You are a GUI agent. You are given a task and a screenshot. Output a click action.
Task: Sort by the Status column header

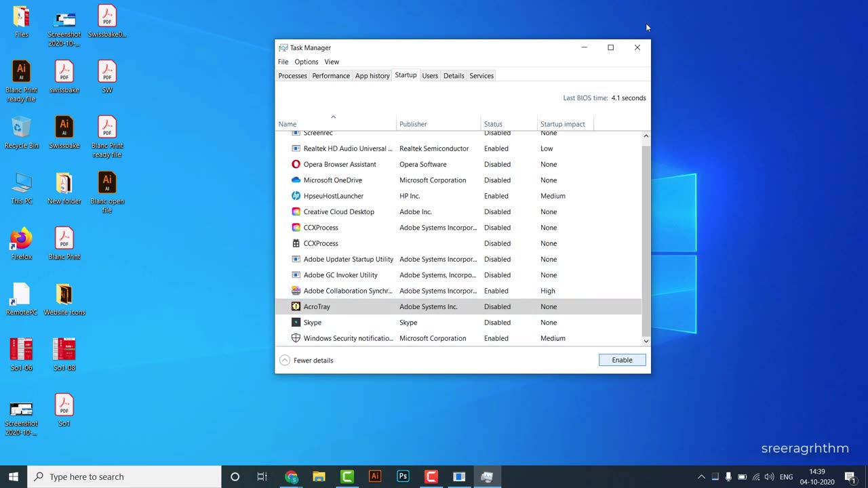click(x=509, y=124)
